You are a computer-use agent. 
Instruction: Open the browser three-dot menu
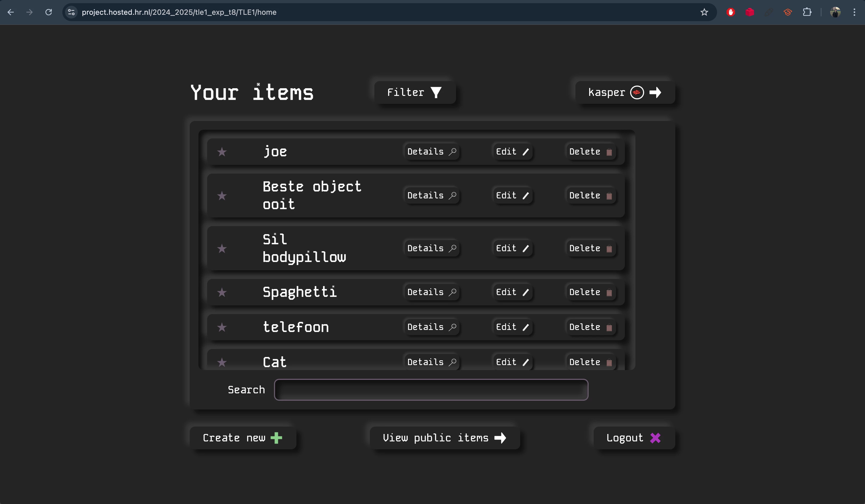855,12
